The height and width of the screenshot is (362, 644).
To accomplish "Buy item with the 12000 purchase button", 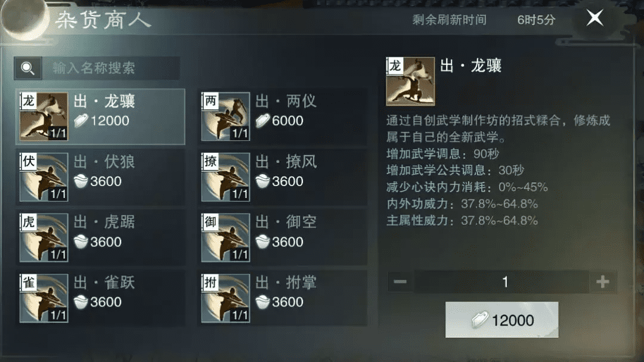I will coord(502,320).
